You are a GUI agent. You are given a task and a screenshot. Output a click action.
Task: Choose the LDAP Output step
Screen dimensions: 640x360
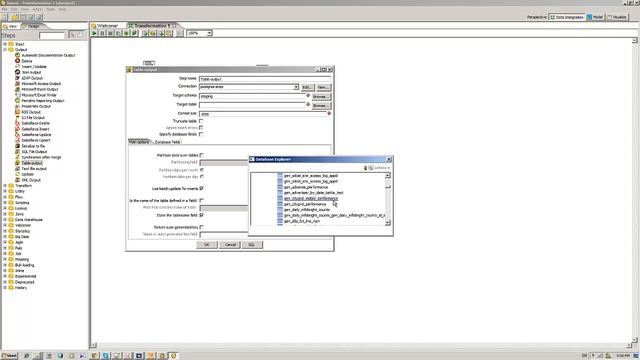[32, 78]
